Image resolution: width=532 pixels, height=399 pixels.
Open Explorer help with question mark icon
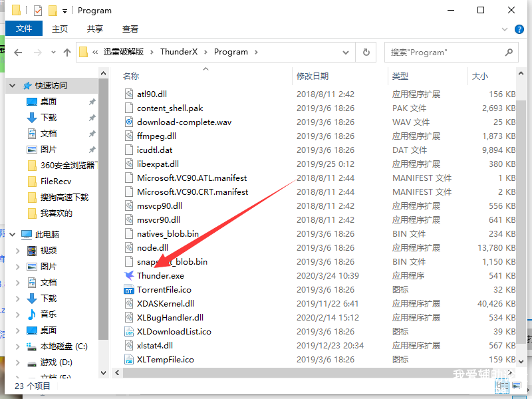coord(519,29)
